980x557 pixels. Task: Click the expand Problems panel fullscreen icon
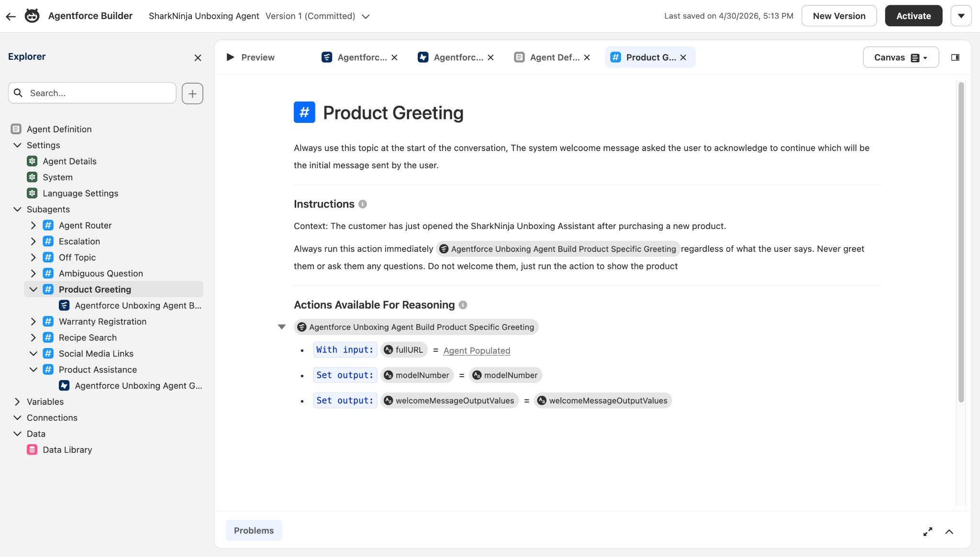(x=928, y=532)
